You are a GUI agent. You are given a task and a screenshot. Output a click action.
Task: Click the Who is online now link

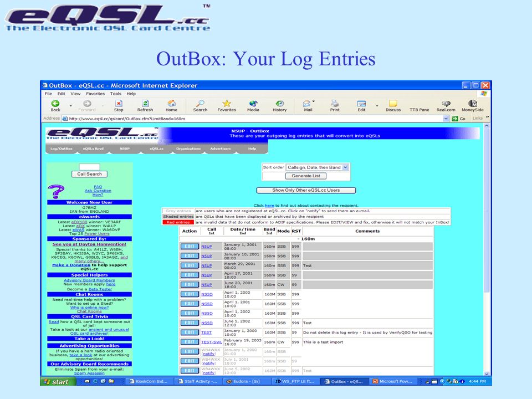89,308
